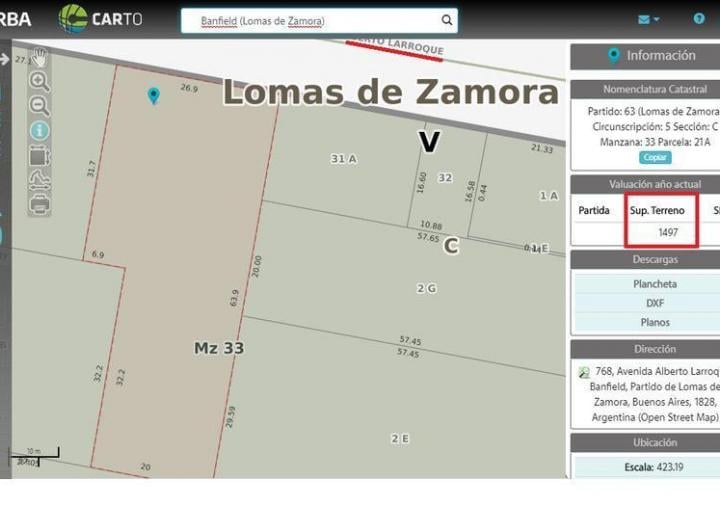Click the zoom out magnifier tool
This screenshot has width=720, height=532.
pos(39,106)
